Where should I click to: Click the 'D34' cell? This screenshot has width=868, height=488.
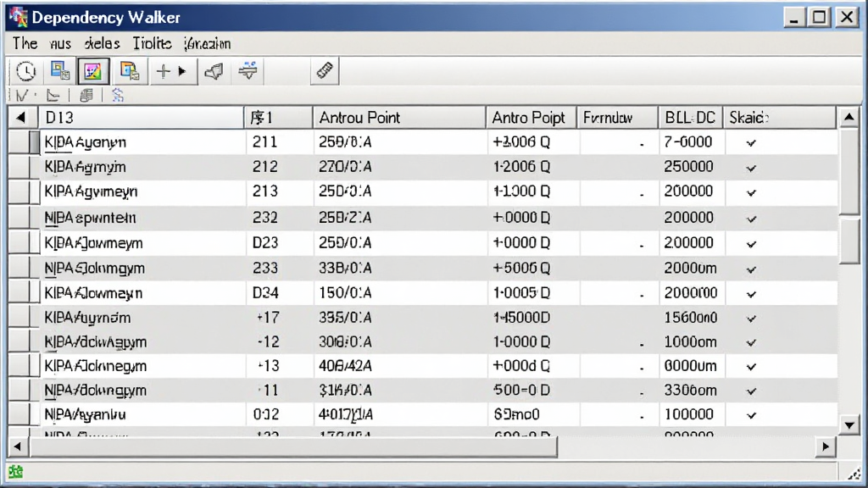(265, 292)
